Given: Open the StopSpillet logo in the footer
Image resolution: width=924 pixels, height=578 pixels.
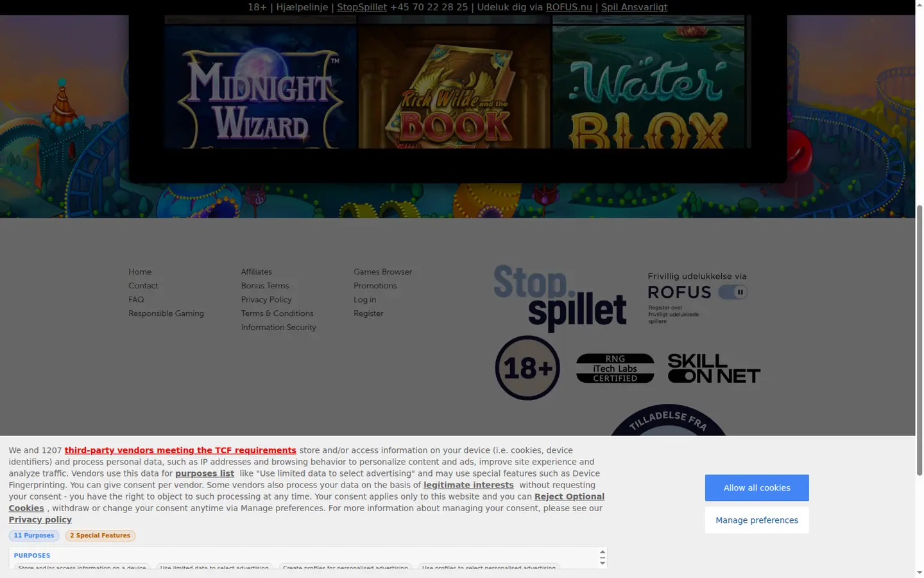Looking at the screenshot, I should 560,297.
